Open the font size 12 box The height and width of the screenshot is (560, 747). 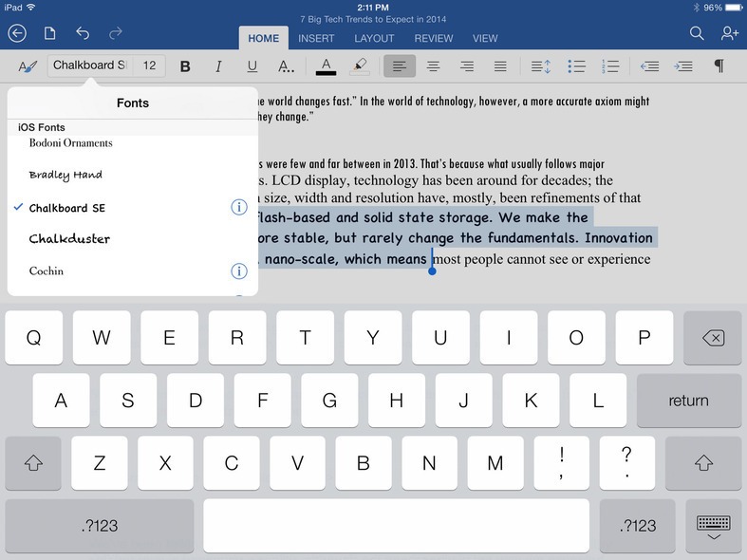pos(150,65)
